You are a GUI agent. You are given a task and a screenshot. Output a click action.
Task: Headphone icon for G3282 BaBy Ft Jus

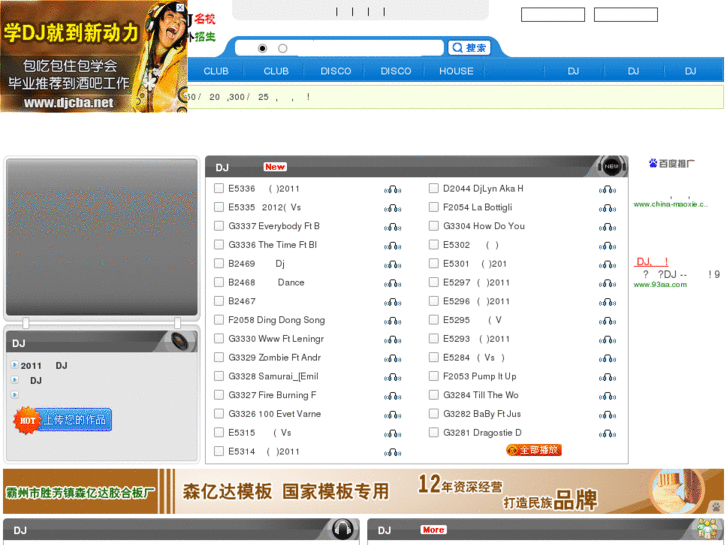coord(607,415)
